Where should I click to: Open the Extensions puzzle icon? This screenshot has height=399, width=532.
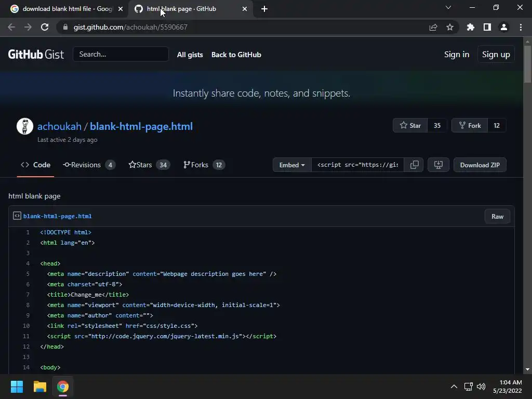coord(471,27)
